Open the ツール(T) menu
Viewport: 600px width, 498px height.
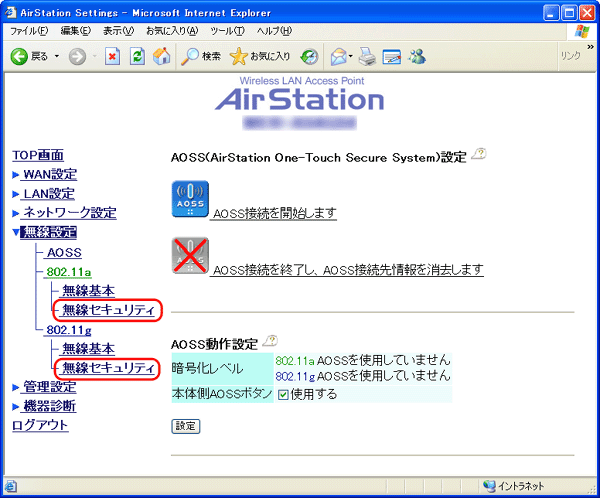[227, 31]
